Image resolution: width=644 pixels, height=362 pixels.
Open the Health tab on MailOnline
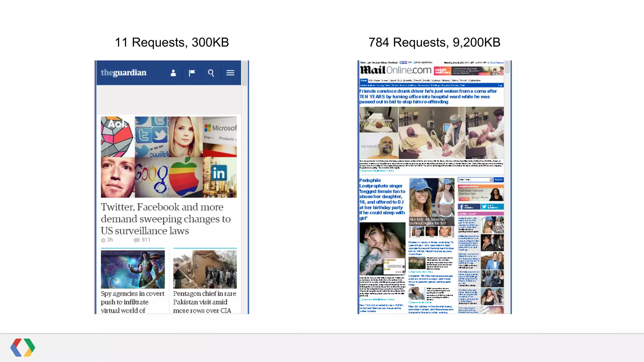point(426,80)
